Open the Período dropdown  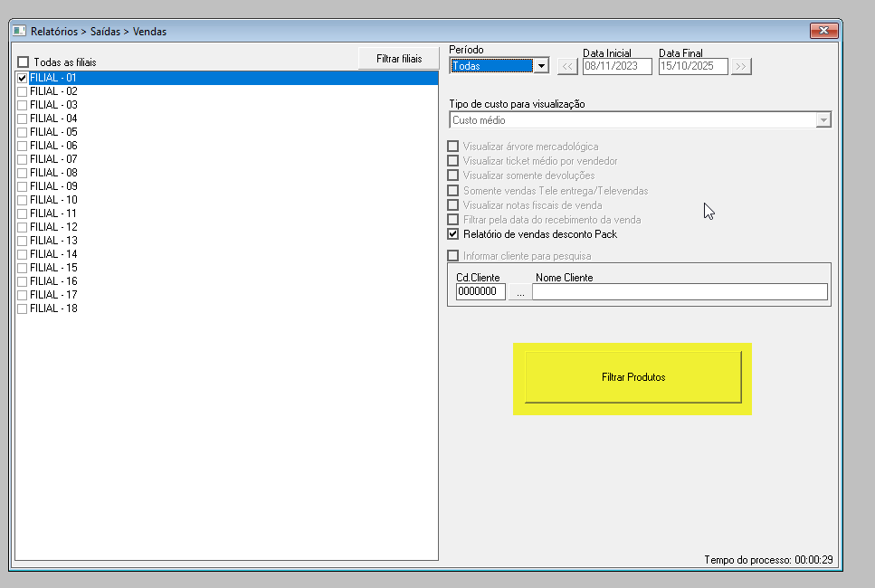pyautogui.click(x=540, y=66)
